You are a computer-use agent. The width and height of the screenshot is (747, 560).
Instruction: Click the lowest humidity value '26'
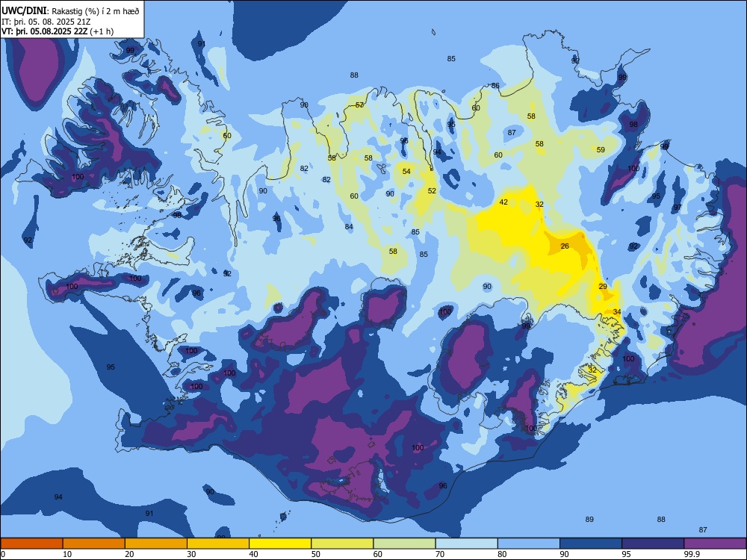[565, 246]
